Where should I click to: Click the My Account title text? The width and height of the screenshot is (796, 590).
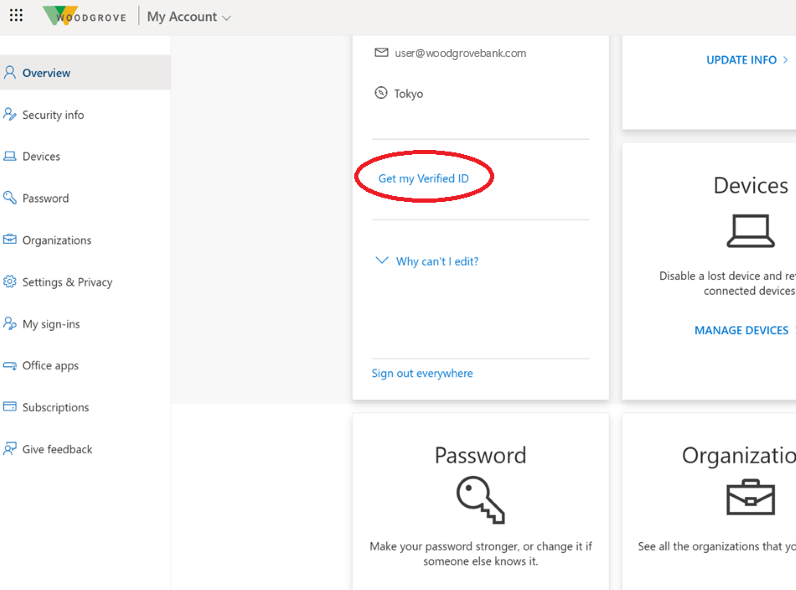[182, 17]
